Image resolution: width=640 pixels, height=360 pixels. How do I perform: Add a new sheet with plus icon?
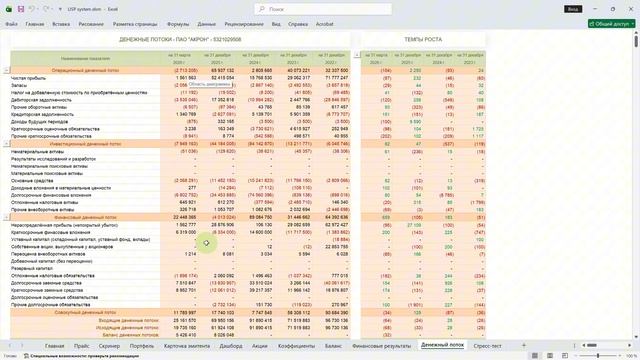click(524, 346)
